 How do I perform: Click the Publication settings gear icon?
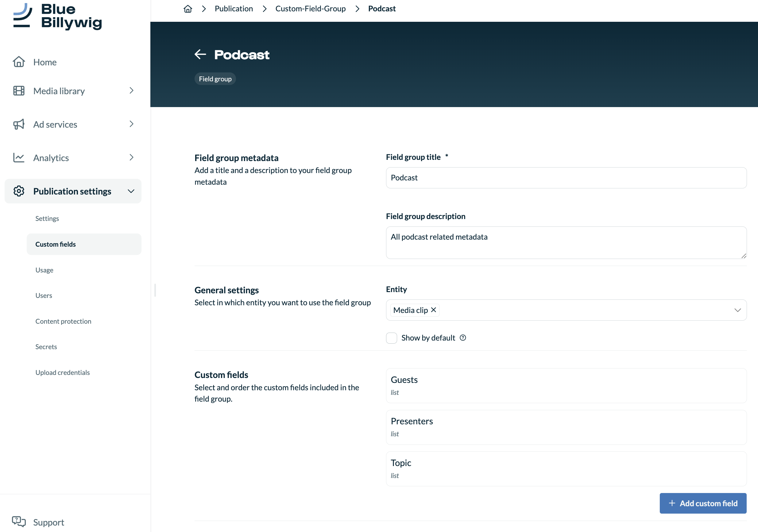pyautogui.click(x=19, y=191)
